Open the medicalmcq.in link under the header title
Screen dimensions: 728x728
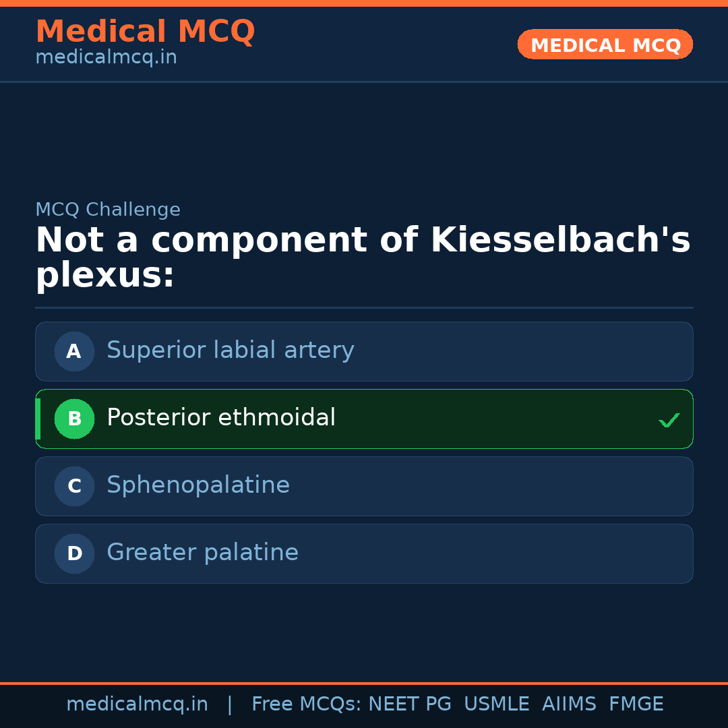point(106,58)
